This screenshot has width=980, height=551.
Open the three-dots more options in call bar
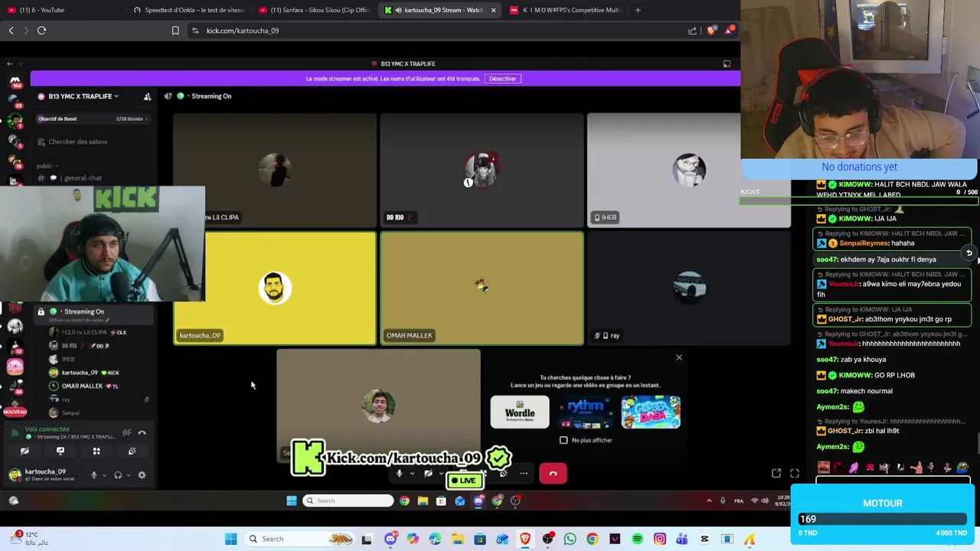pyautogui.click(x=524, y=474)
